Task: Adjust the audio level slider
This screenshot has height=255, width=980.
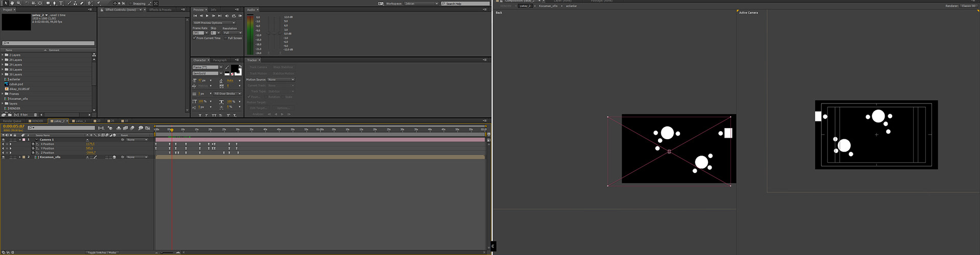Action: (x=274, y=33)
